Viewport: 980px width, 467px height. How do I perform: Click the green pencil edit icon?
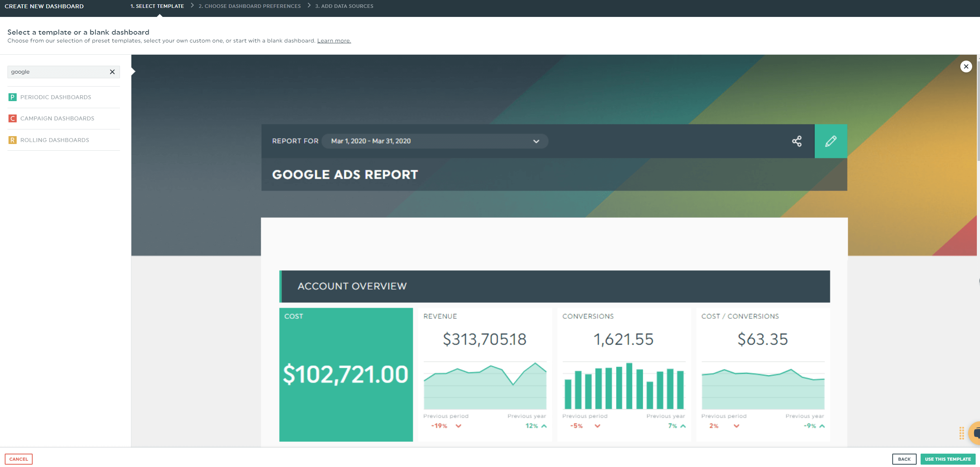(x=831, y=141)
